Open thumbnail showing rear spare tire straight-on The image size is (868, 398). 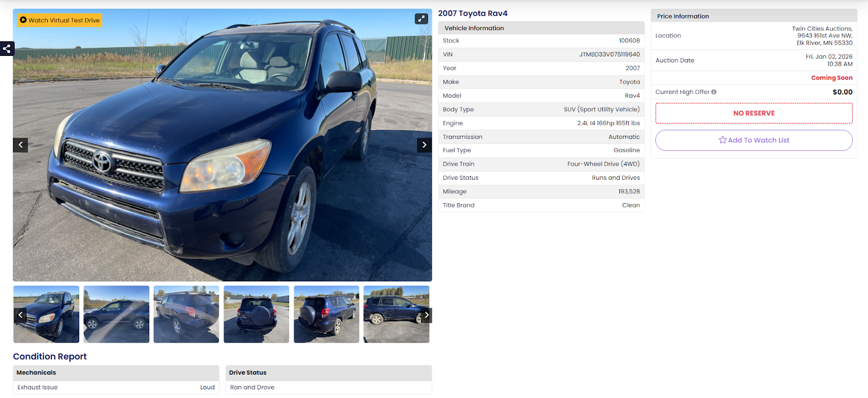256,314
